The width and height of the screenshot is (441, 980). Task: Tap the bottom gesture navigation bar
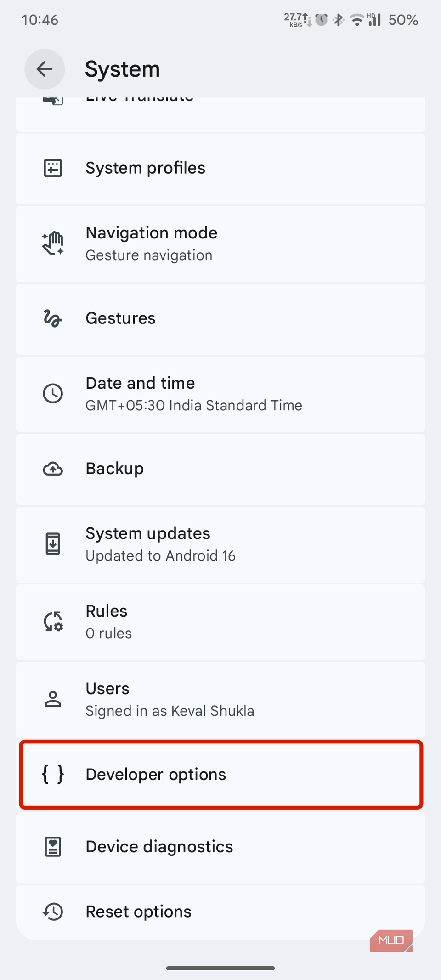tap(220, 968)
